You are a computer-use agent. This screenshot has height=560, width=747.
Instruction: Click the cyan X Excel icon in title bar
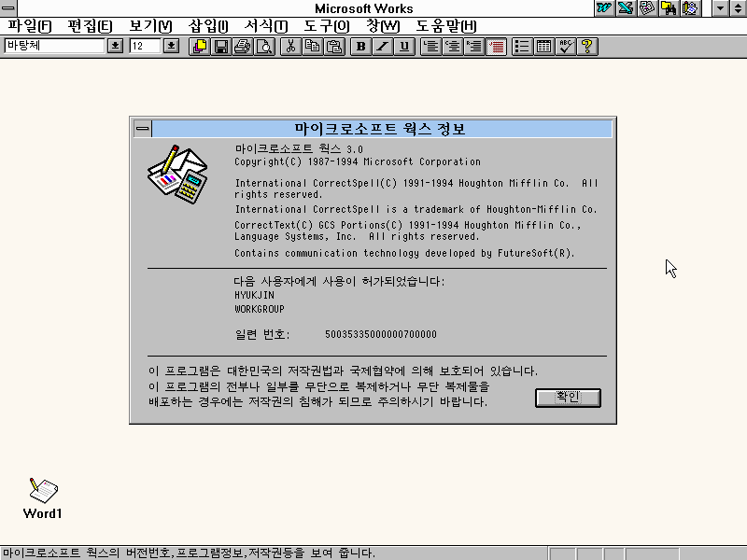click(626, 8)
